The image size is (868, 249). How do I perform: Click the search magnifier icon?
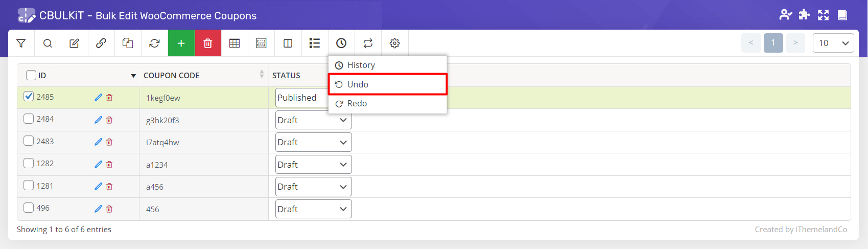(48, 43)
